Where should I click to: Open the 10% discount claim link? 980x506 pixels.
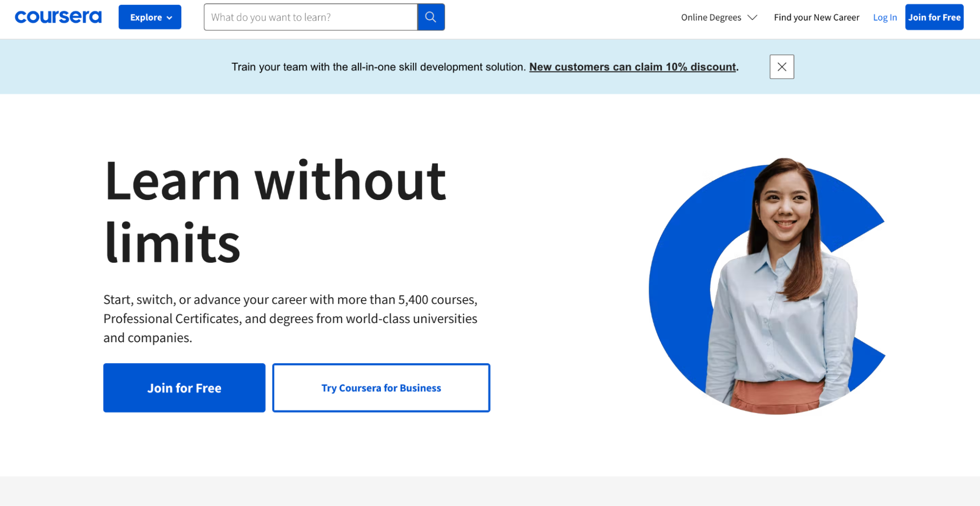(x=632, y=67)
